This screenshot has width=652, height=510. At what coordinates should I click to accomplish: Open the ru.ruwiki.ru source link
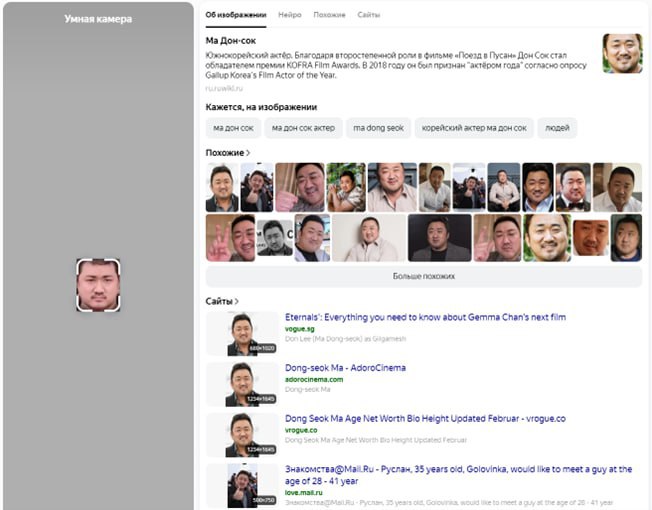(224, 89)
